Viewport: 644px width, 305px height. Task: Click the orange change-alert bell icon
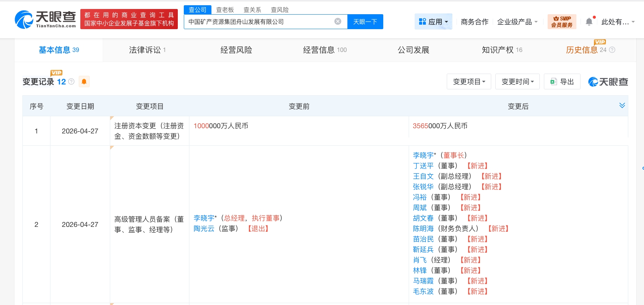click(84, 81)
